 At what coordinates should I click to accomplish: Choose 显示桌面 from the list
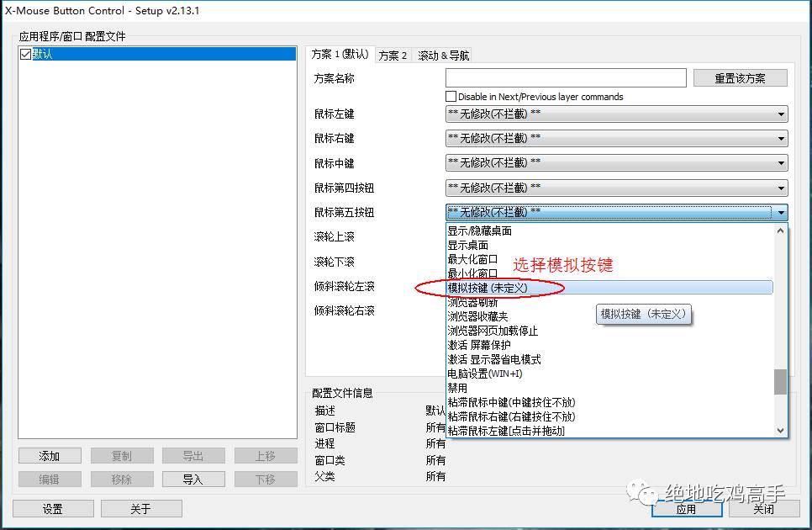[x=467, y=245]
